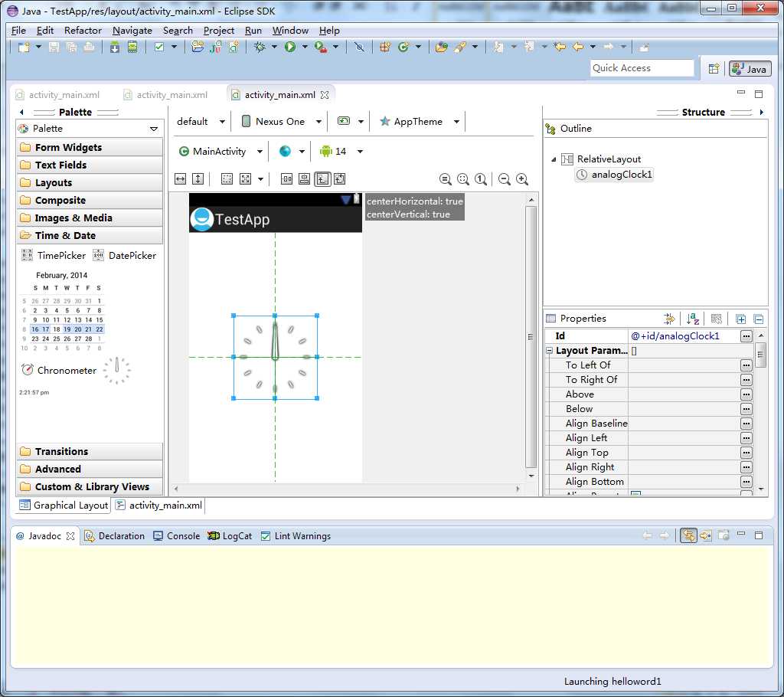This screenshot has height=697, width=784.
Task: Click the Run external tools icon
Action: pyautogui.click(x=321, y=47)
